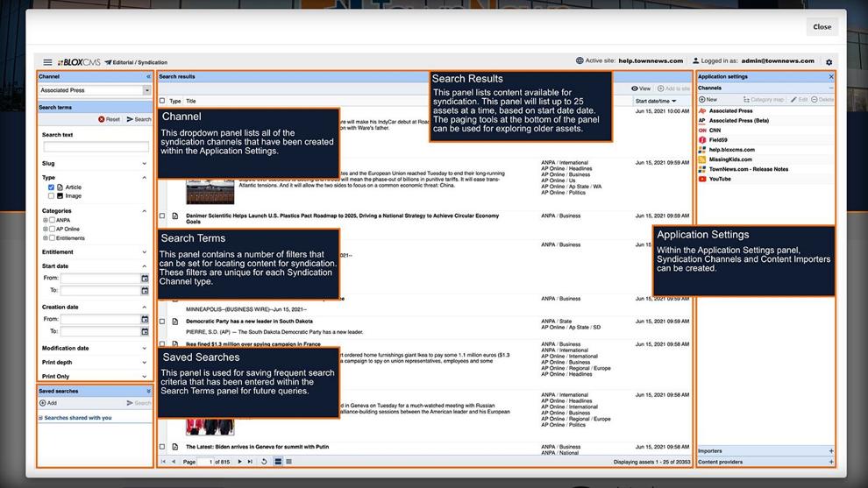Expand the Entitlement filter section
The image size is (868, 488).
click(x=145, y=252)
